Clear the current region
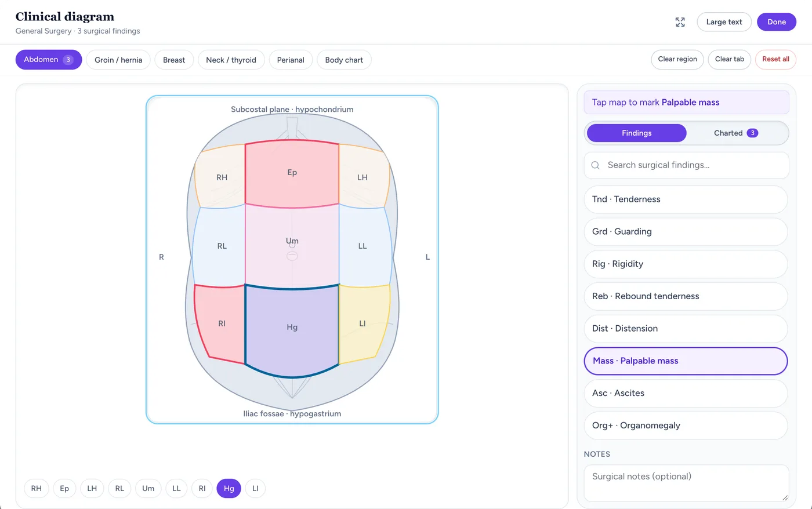 point(677,59)
